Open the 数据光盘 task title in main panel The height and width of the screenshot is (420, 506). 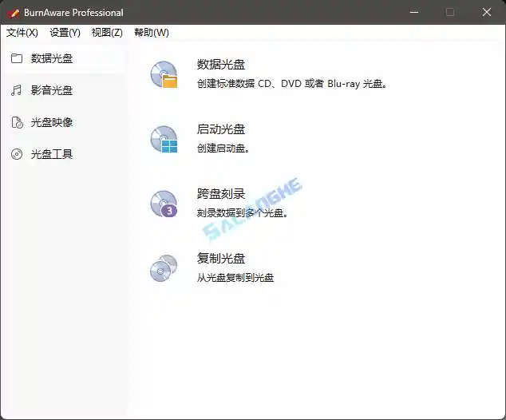(x=221, y=65)
